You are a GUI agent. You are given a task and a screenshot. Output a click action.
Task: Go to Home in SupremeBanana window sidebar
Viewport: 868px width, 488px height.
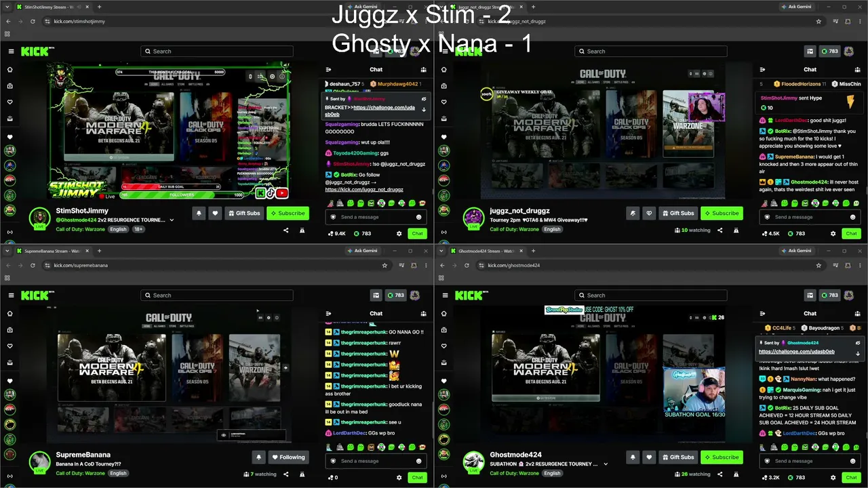pyautogui.click(x=10, y=314)
